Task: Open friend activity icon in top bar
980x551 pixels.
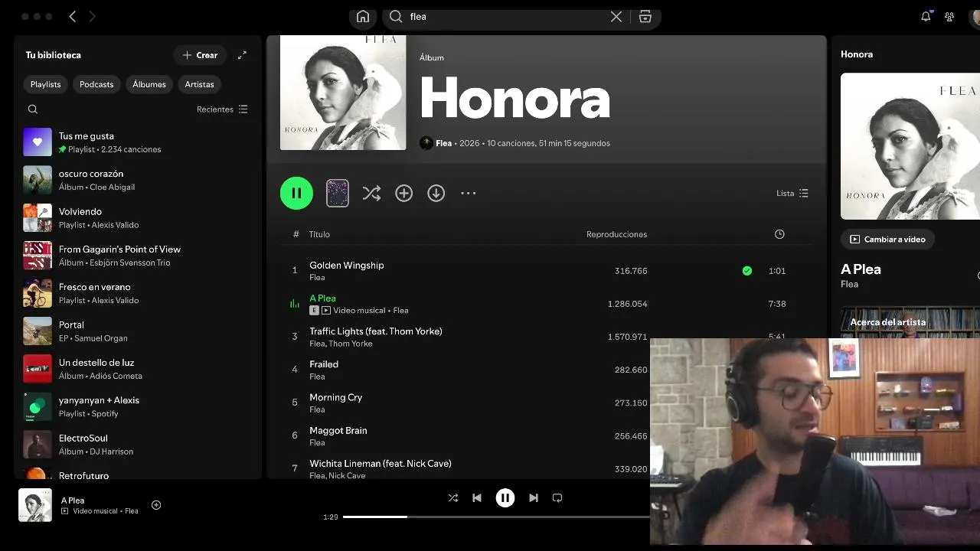Action: (949, 16)
